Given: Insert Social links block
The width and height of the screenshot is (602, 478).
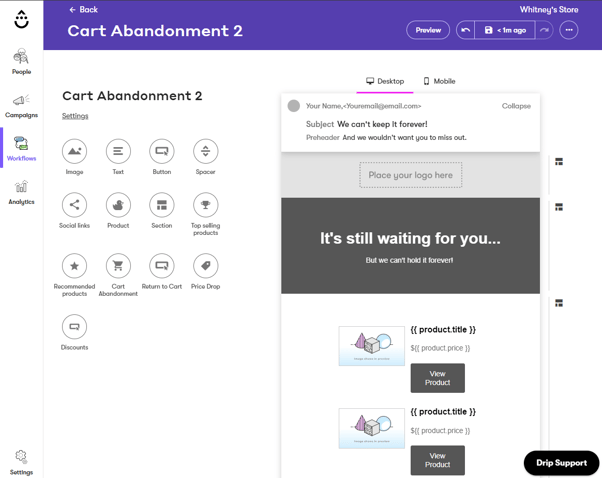Looking at the screenshot, I should [x=74, y=205].
